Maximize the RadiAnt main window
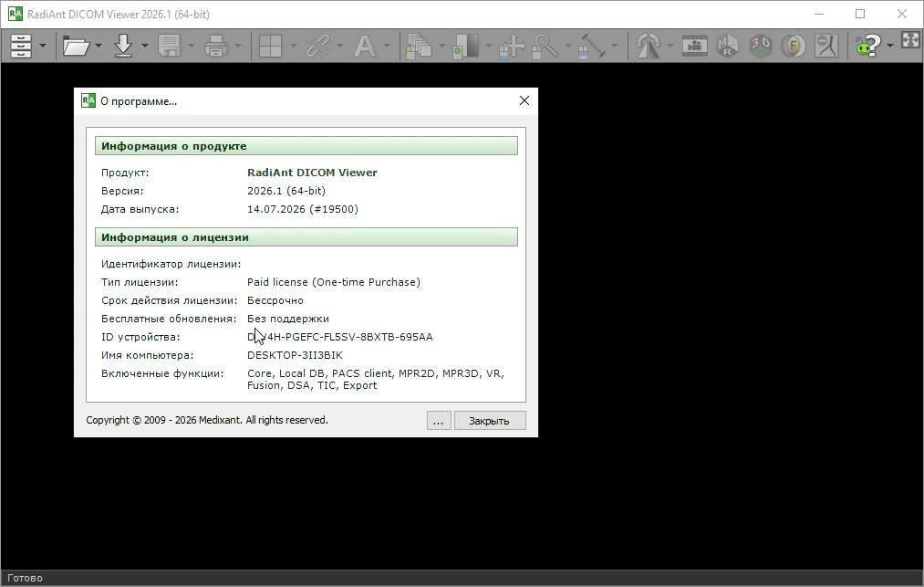 coord(860,15)
